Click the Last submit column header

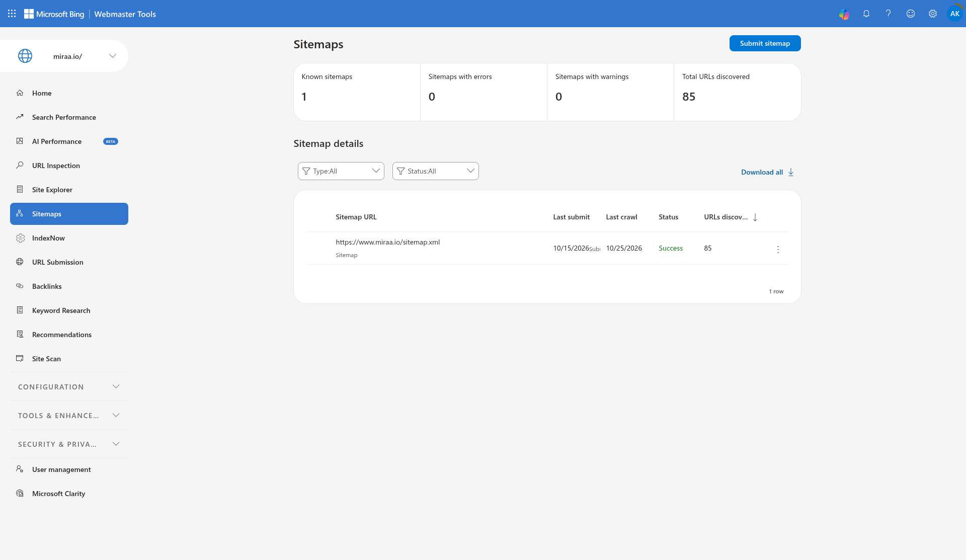pyautogui.click(x=572, y=217)
